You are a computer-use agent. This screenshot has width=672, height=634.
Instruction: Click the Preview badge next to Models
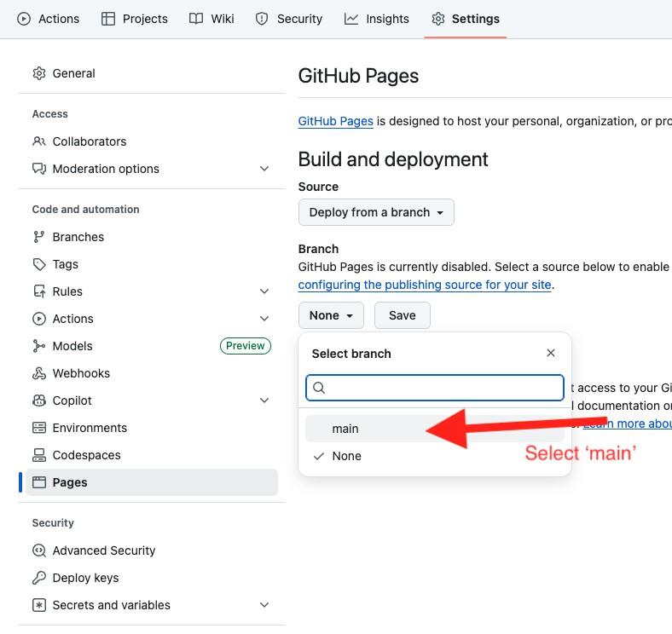click(x=245, y=346)
